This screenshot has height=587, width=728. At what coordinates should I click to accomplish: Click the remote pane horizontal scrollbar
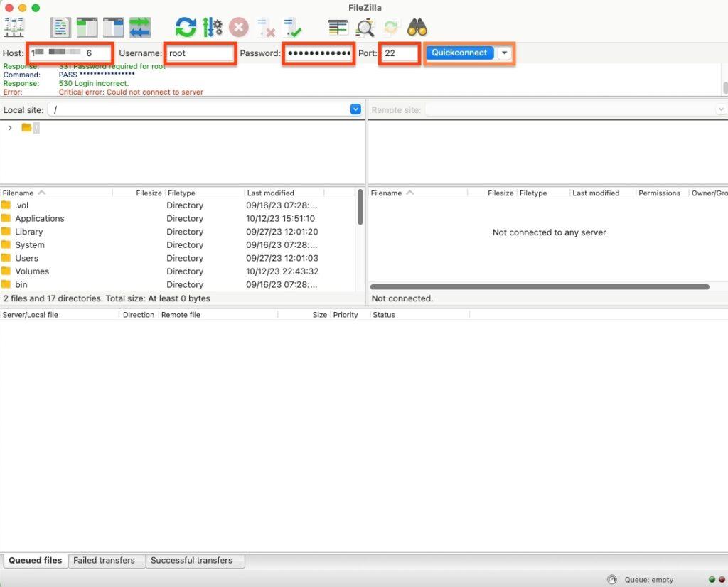point(540,287)
